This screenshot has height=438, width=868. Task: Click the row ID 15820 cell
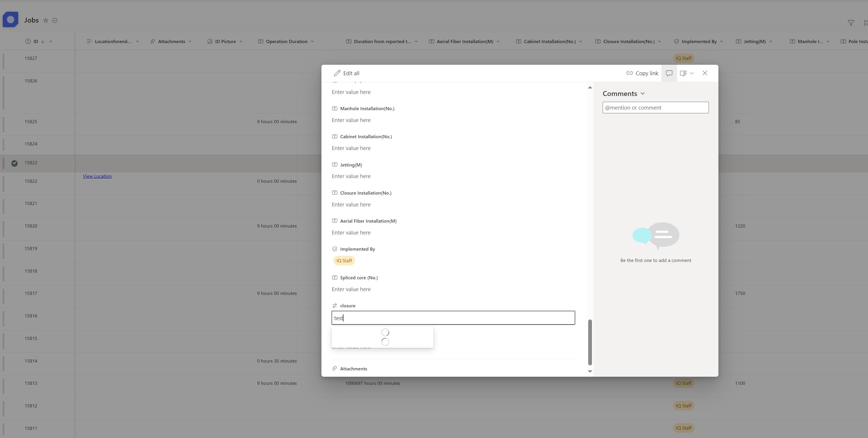(31, 226)
